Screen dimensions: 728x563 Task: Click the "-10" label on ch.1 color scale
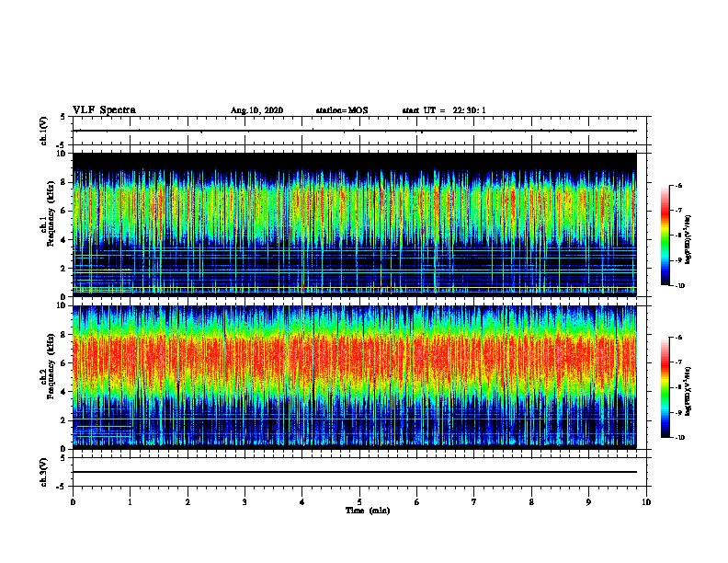(679, 286)
